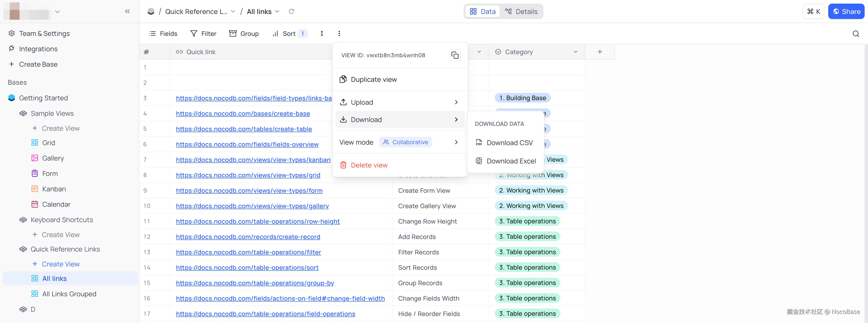Switch to the Details tab
This screenshot has height=323, width=868.
click(x=521, y=11)
